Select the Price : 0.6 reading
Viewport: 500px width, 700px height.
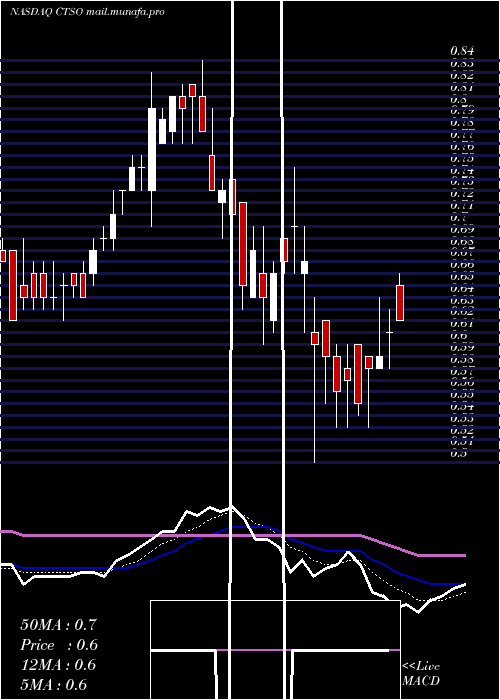58,645
